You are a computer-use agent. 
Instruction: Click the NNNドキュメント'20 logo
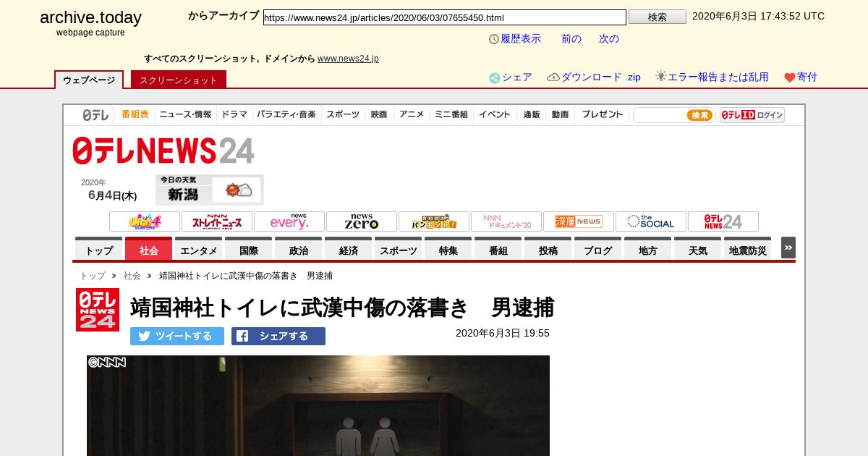pos(506,221)
